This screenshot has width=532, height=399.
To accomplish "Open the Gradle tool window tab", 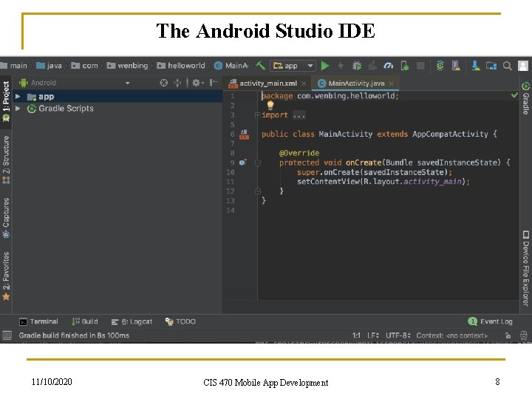I will (525, 98).
